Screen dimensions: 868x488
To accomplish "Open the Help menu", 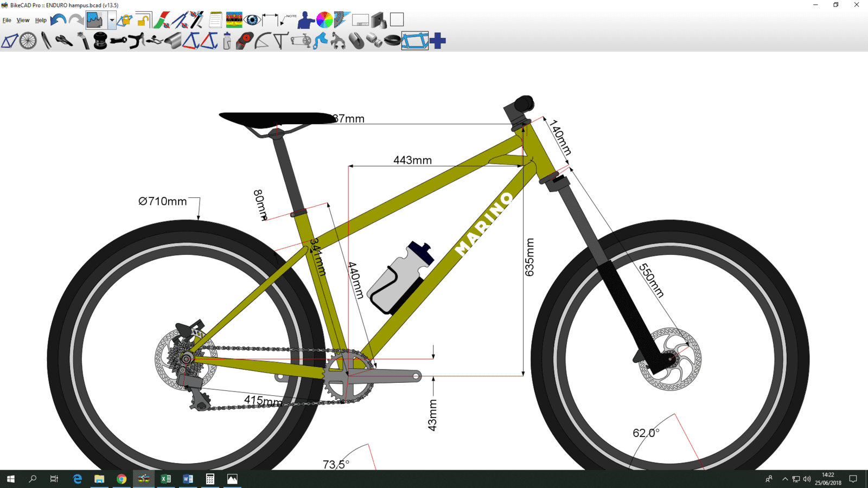I will click(x=41, y=20).
